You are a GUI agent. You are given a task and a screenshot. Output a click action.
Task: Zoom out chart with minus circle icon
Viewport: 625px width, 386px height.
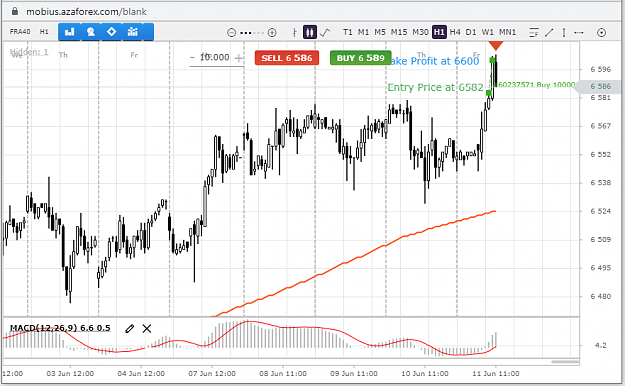click(x=231, y=33)
